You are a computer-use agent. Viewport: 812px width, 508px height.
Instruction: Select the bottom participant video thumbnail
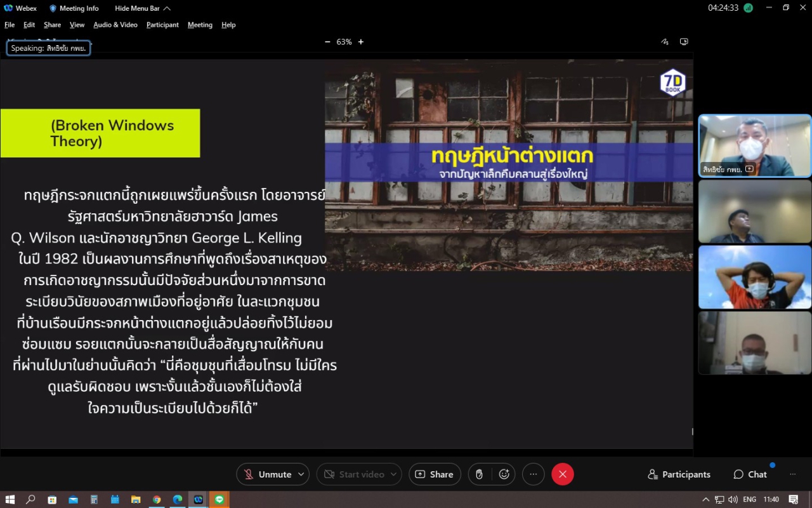(755, 342)
